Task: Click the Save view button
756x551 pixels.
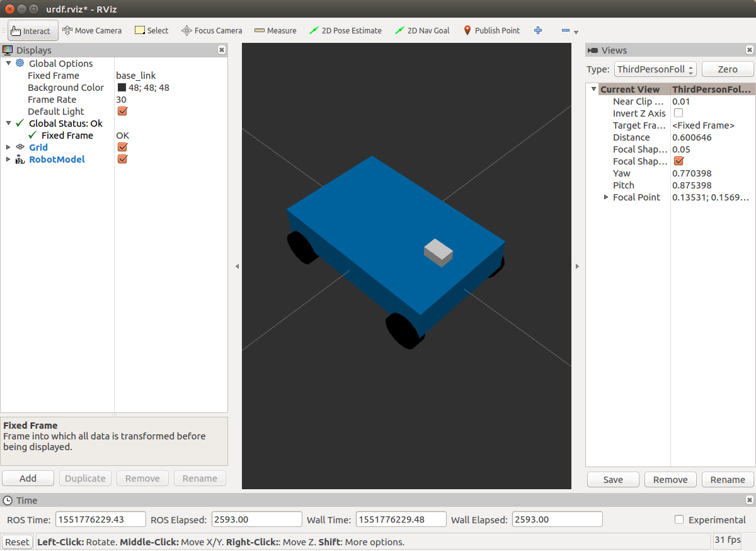Action: [613, 479]
